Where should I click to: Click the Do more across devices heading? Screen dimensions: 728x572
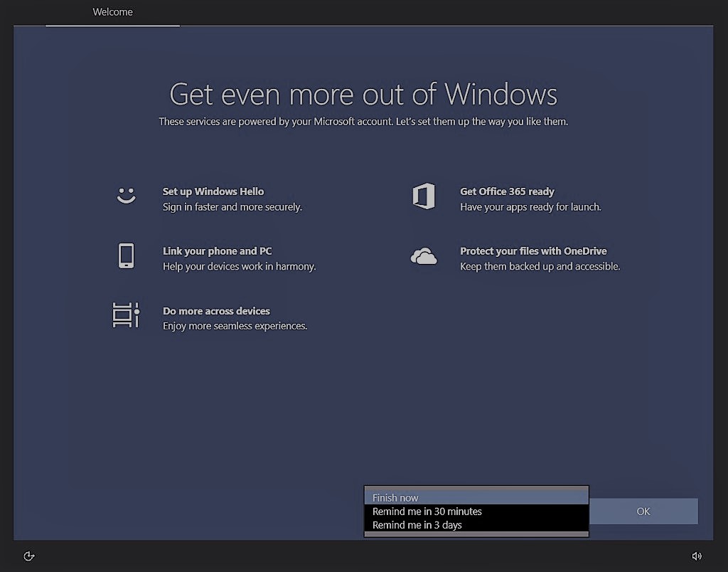click(x=216, y=311)
